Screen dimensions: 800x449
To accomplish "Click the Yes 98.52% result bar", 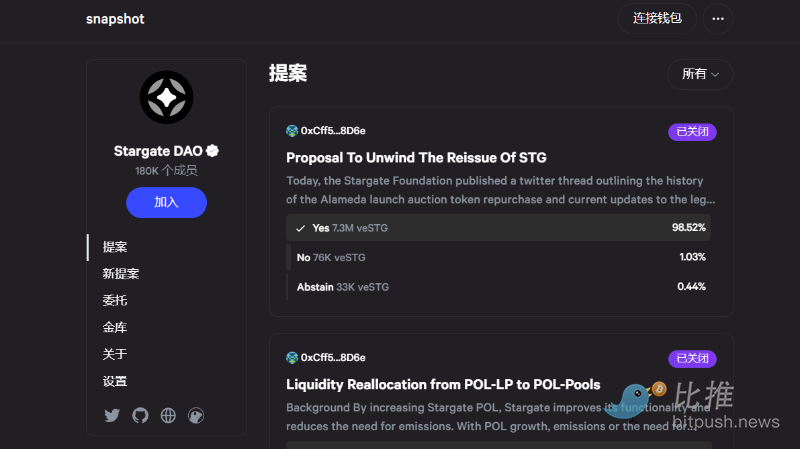I will point(498,228).
